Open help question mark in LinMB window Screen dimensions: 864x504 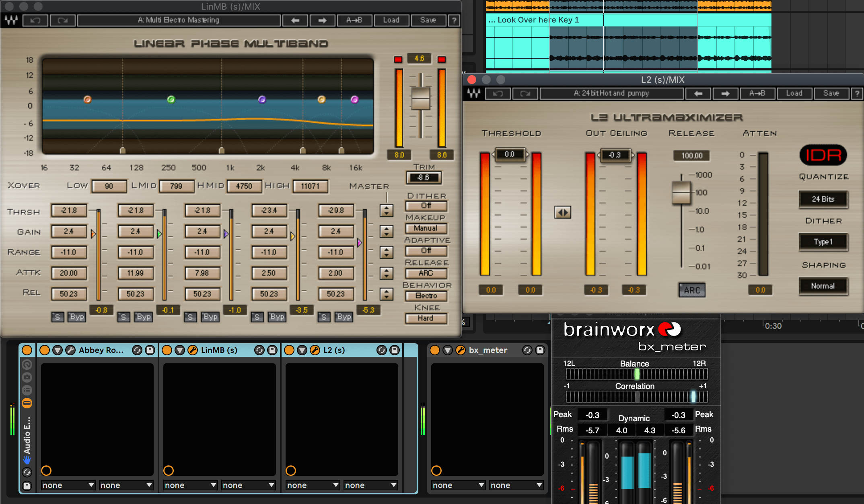pos(454,20)
